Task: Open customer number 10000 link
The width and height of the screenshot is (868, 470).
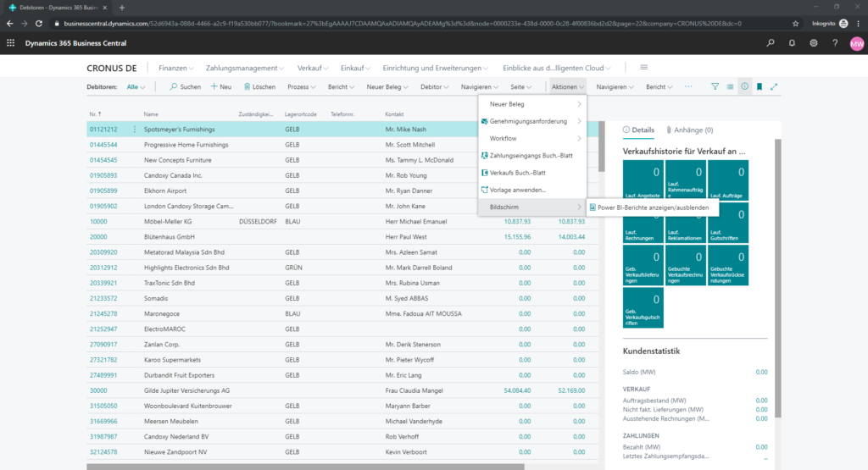Action: (x=98, y=221)
